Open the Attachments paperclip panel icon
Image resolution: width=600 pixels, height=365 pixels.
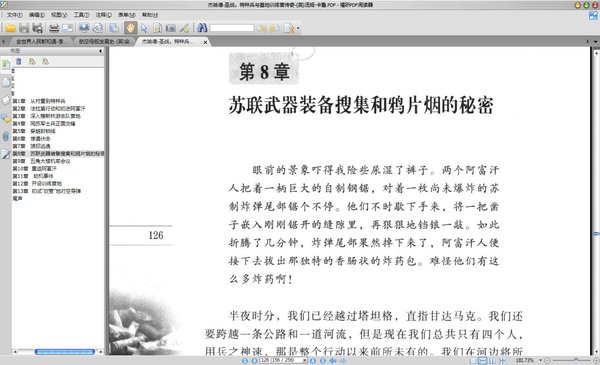tap(5, 136)
